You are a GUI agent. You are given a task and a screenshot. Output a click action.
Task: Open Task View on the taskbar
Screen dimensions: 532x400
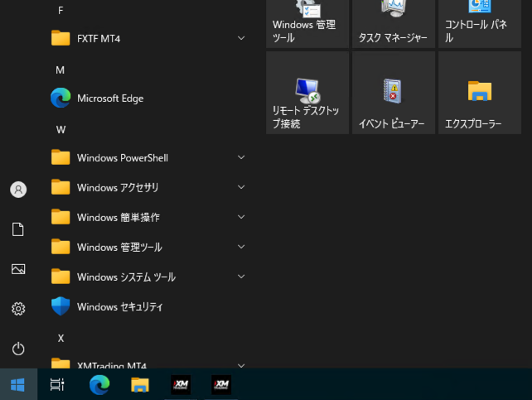(x=57, y=384)
